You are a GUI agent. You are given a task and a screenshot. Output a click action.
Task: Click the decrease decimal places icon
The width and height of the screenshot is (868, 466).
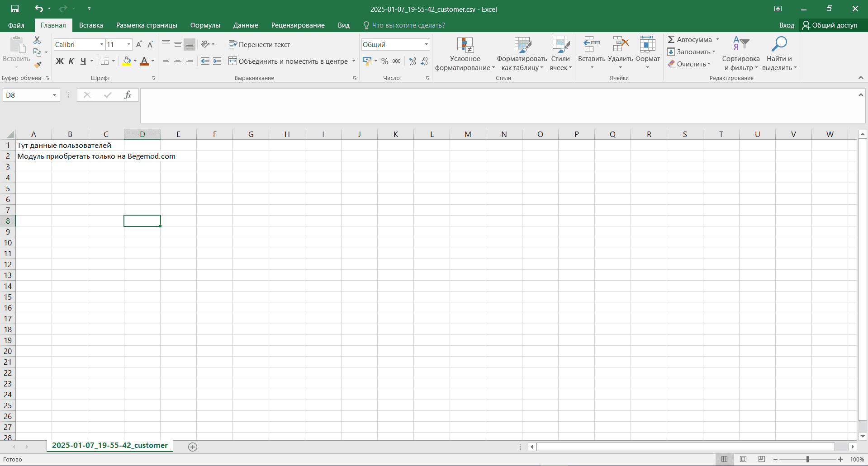click(424, 61)
